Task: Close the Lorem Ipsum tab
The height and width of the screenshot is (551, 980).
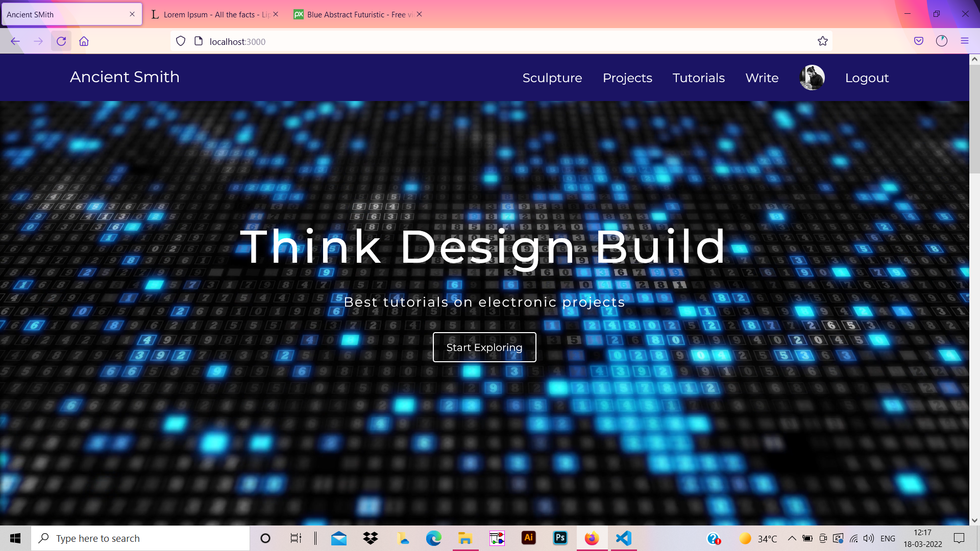Action: coord(276,14)
